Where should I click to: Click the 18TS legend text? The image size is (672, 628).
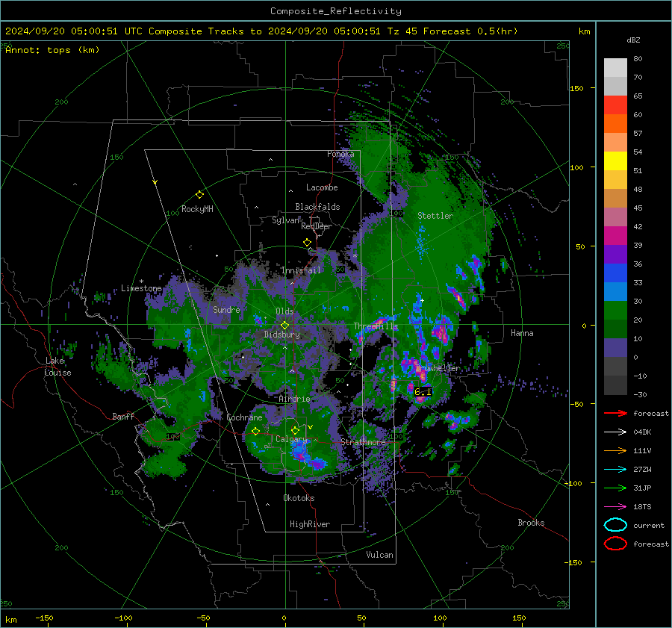(642, 507)
